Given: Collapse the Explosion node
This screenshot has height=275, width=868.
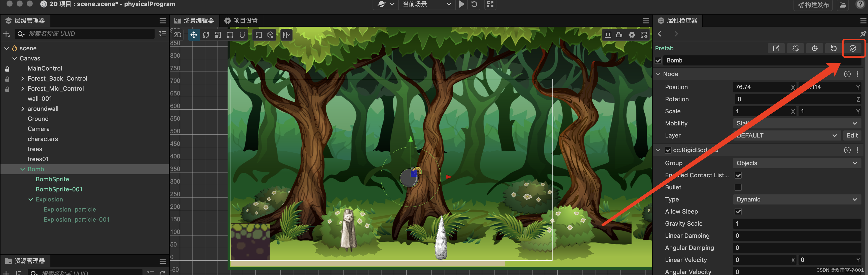Looking at the screenshot, I should point(31,199).
